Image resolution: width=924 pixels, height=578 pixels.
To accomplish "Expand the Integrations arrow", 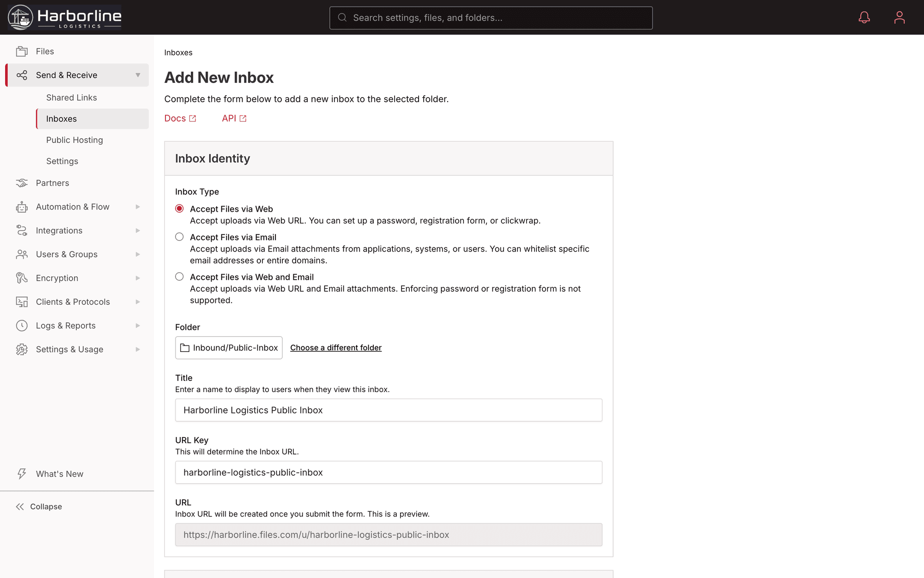I will coord(138,230).
